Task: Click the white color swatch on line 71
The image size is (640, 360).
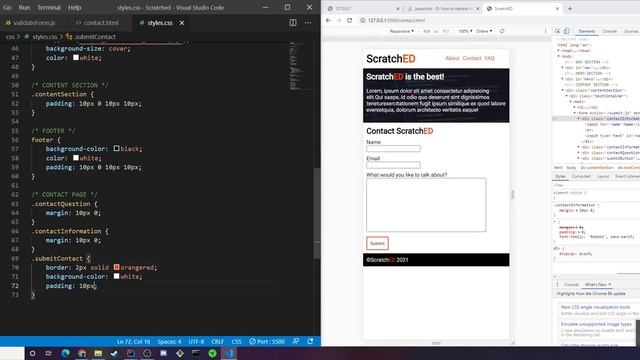Action: click(116, 276)
